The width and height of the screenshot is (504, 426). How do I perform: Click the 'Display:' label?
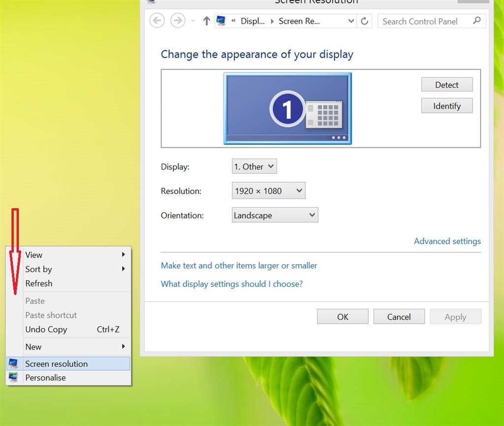[175, 167]
